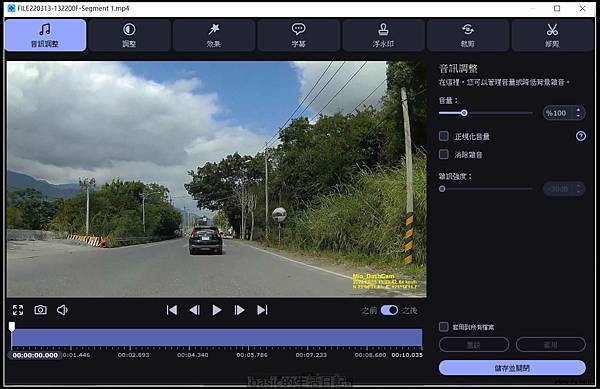Click the 之後 after label
Image resolution: width=600 pixels, height=389 pixels.
tap(410, 310)
